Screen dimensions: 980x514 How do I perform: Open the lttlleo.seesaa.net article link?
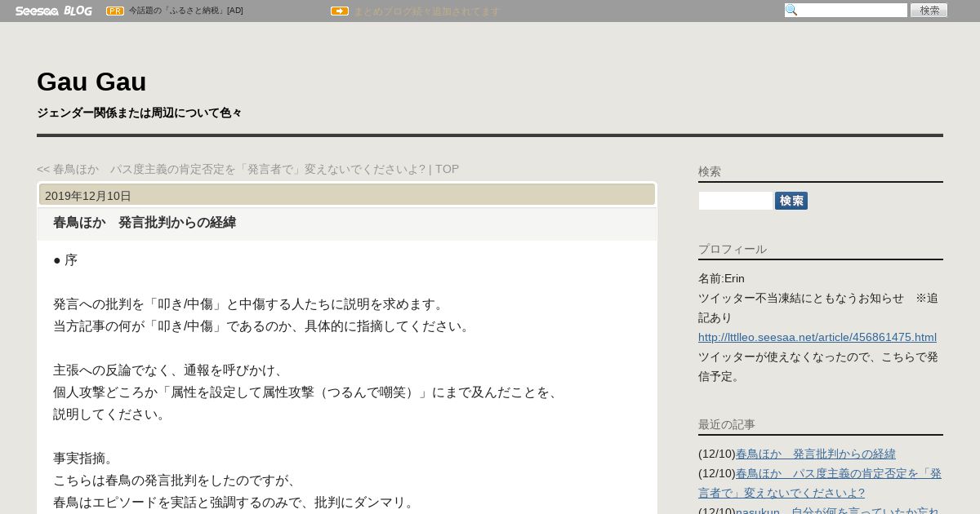point(817,337)
